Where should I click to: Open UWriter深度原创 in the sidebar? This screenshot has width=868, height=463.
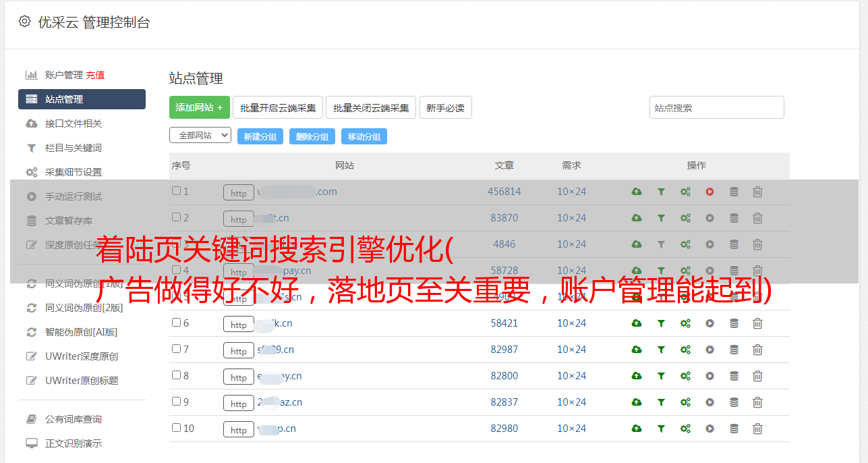click(82, 356)
